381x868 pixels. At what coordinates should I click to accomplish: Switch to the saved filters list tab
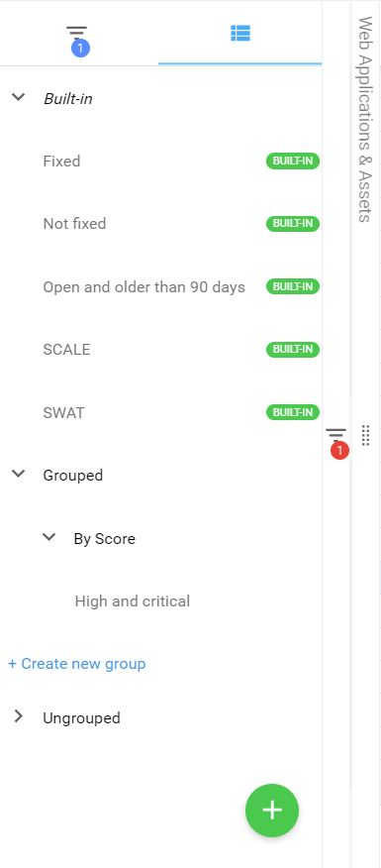(240, 34)
